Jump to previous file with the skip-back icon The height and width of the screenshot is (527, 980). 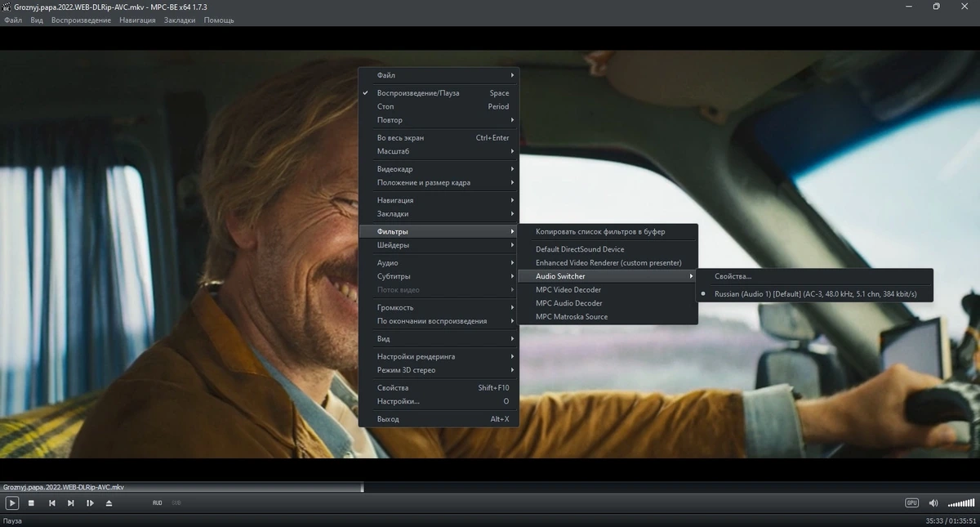point(52,503)
